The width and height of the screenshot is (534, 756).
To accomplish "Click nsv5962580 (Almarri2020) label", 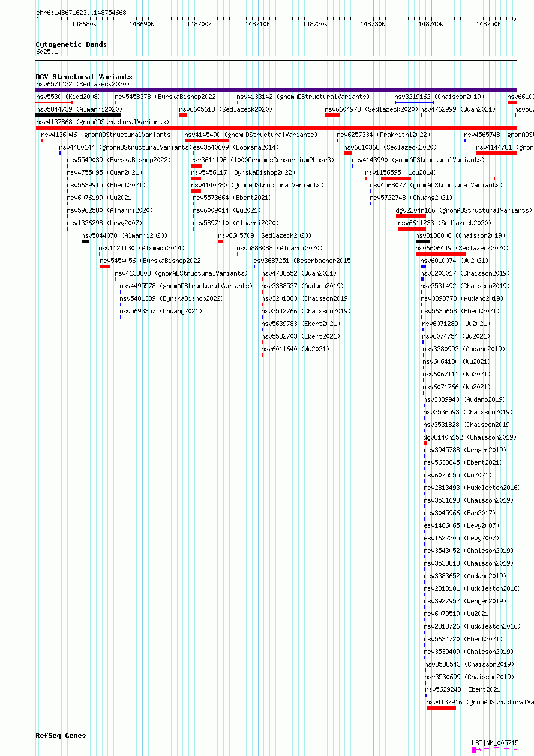I will pyautogui.click(x=110, y=210).
